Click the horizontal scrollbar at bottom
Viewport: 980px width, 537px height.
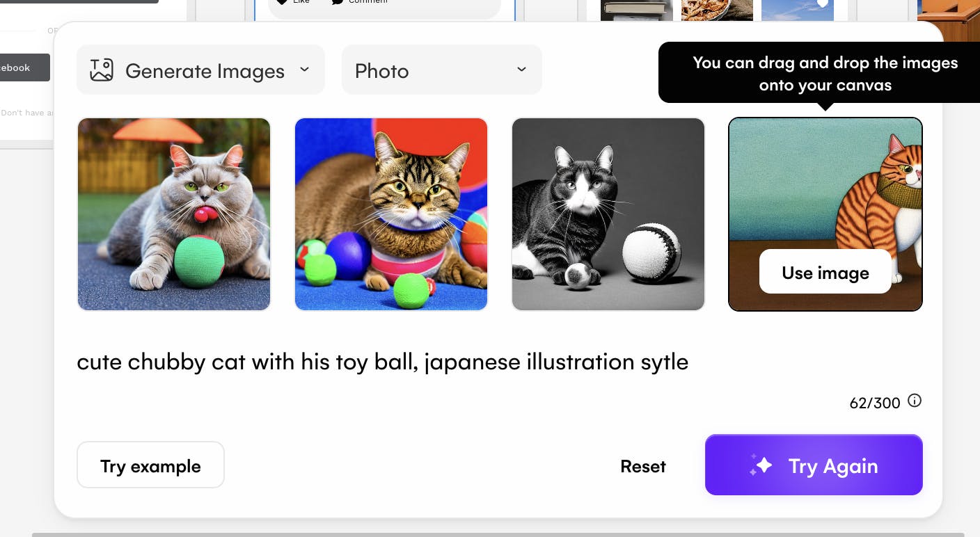498,534
